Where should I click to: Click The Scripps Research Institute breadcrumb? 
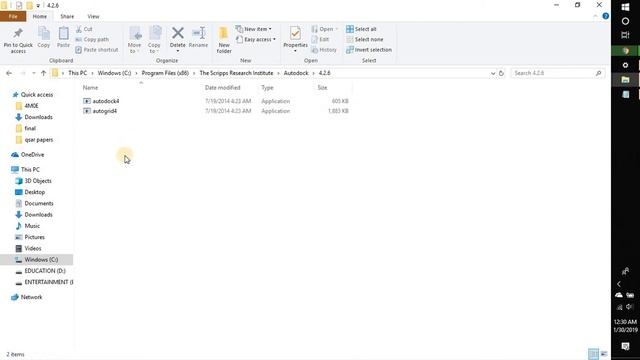point(236,73)
